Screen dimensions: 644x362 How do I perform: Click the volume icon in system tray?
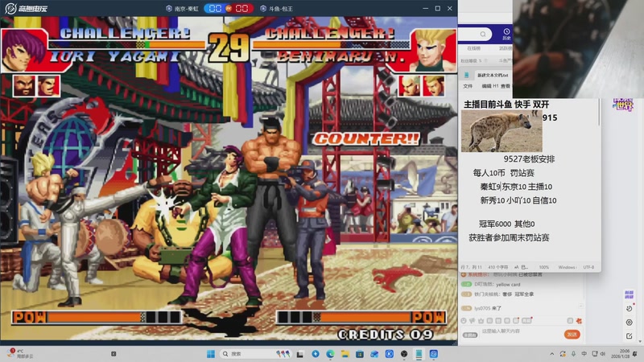[x=602, y=354]
